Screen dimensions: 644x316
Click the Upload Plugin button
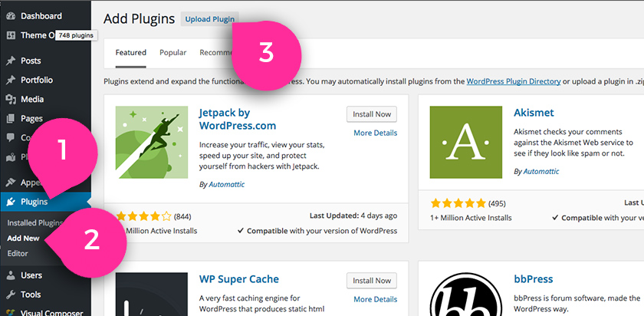[209, 19]
